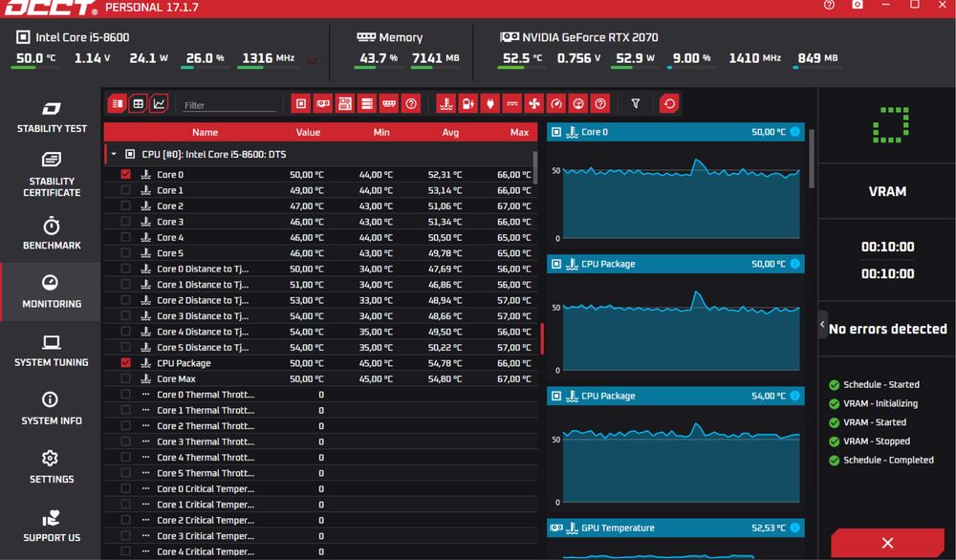The width and height of the screenshot is (956, 560).
Task: Click the "No errors detected" status text
Action: (888, 329)
